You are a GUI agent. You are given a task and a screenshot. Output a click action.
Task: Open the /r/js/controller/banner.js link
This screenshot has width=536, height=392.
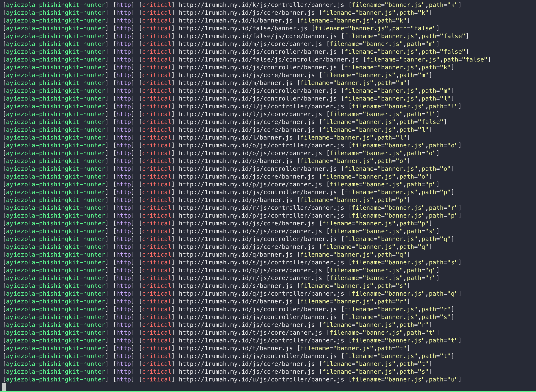point(261,208)
